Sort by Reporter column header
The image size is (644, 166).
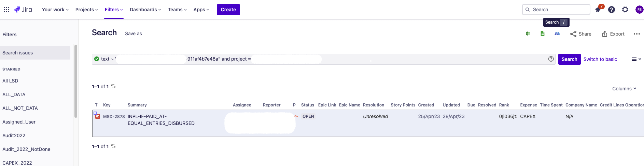coord(272,105)
